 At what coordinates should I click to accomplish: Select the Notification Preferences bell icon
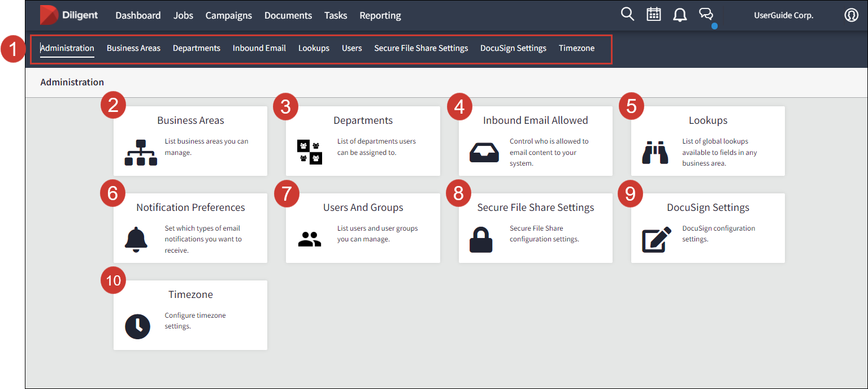pos(136,239)
